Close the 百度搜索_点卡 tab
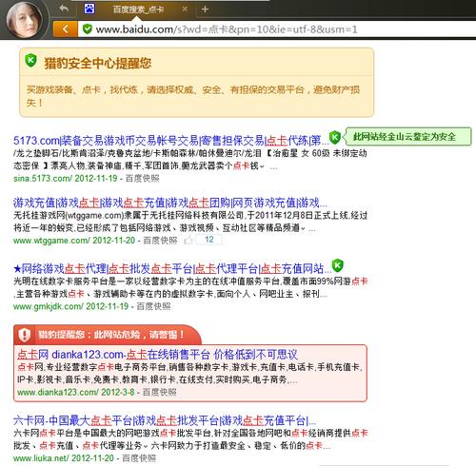 185,9
